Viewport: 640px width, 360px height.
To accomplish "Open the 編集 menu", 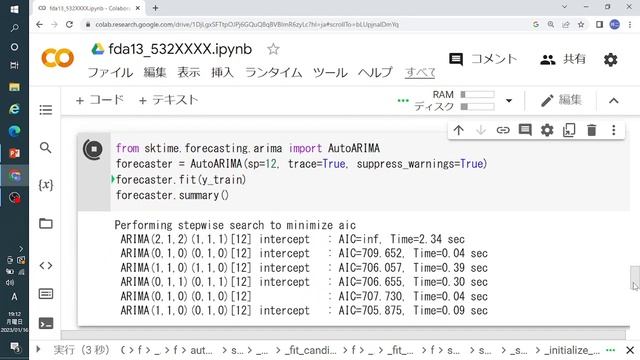I will (155, 73).
